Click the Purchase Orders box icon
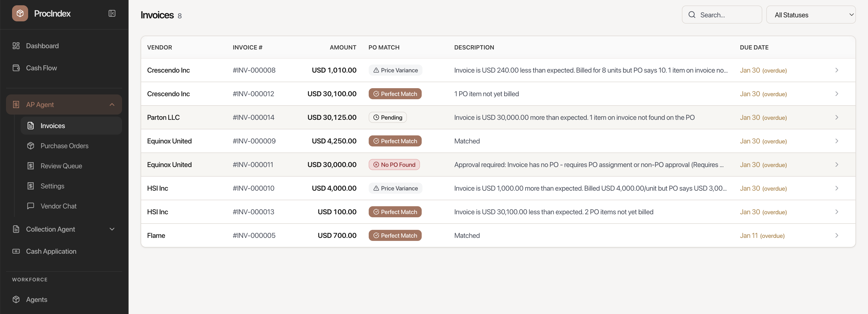The height and width of the screenshot is (314, 868). pyautogui.click(x=31, y=146)
